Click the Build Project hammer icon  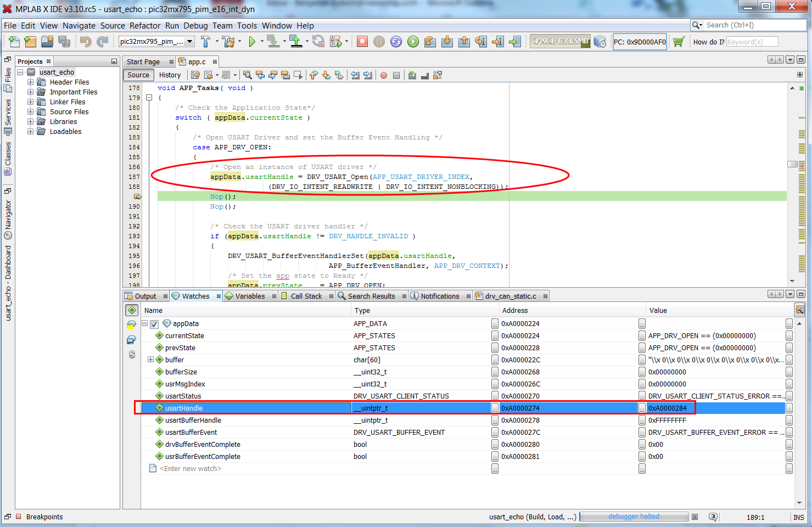pyautogui.click(x=206, y=42)
